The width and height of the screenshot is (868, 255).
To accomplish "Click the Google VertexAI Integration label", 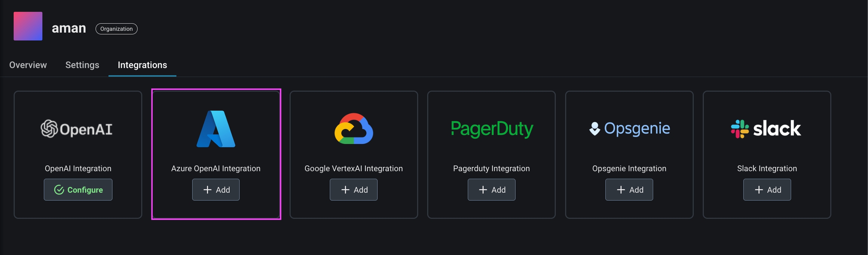I will click(354, 168).
